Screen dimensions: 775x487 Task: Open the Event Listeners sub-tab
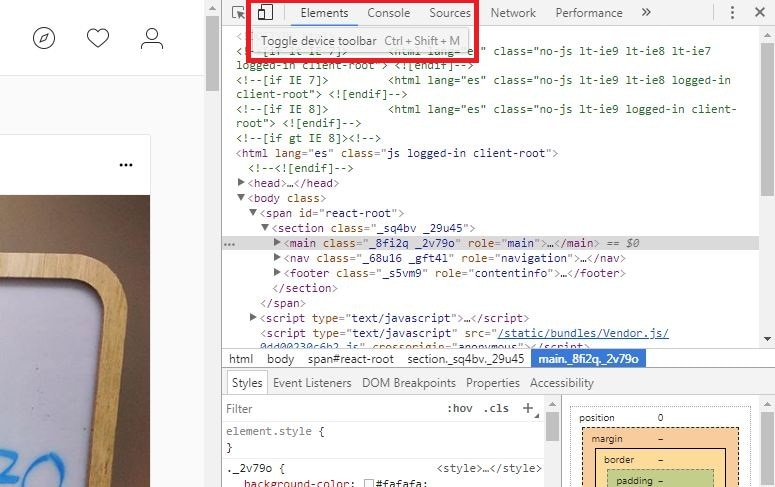coord(312,383)
